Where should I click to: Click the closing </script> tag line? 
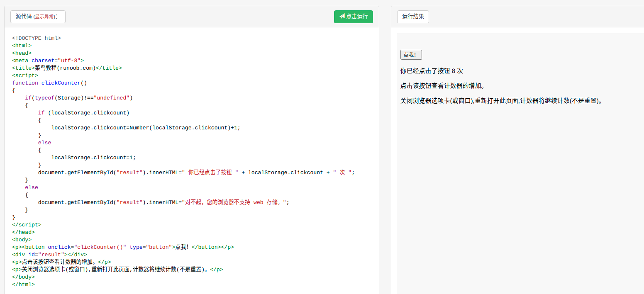pos(27,225)
